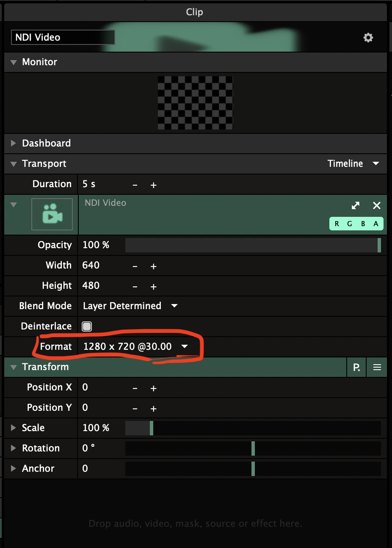Click the Opacity slider bar
Screen dimensions: 392x548
(253, 245)
